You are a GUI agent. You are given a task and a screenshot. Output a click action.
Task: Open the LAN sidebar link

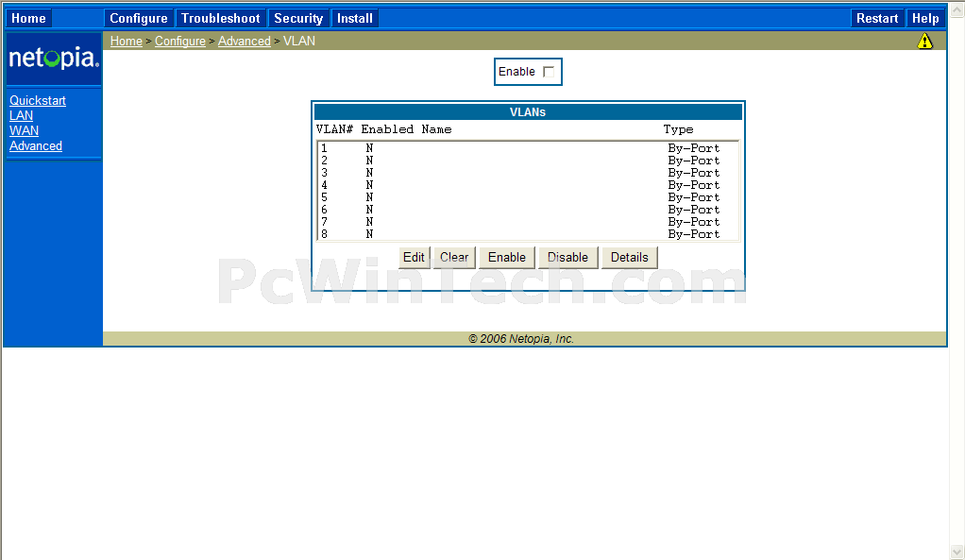click(x=22, y=116)
